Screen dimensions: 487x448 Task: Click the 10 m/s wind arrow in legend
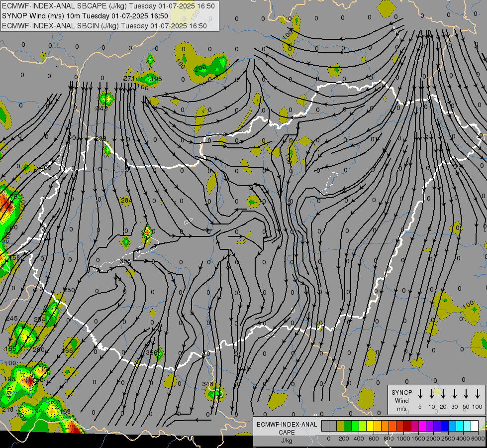(432, 394)
